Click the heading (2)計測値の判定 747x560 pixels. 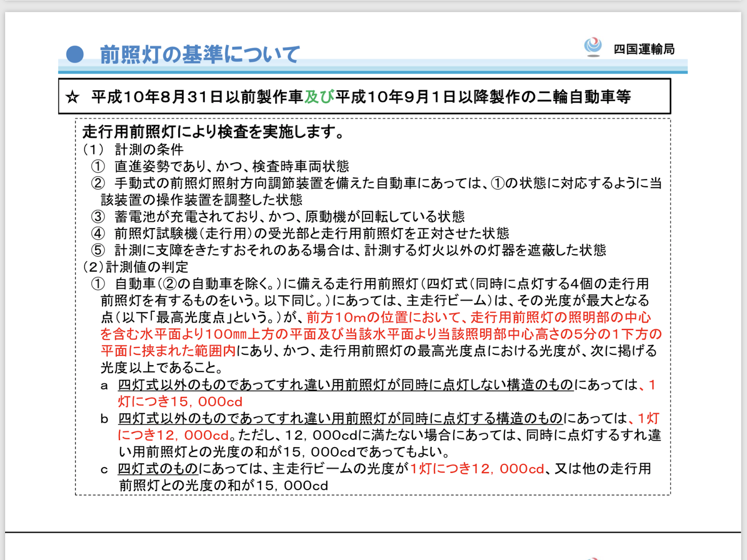135,267
